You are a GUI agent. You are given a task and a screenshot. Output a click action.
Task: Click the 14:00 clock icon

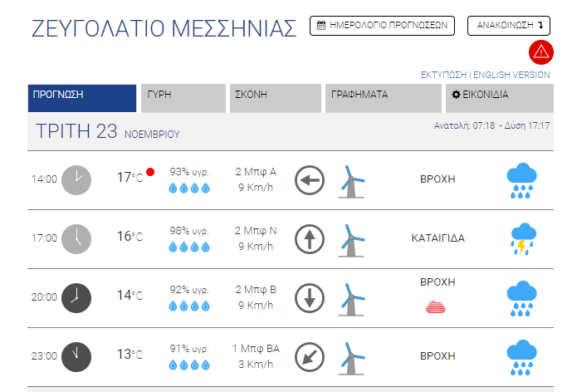point(76,179)
